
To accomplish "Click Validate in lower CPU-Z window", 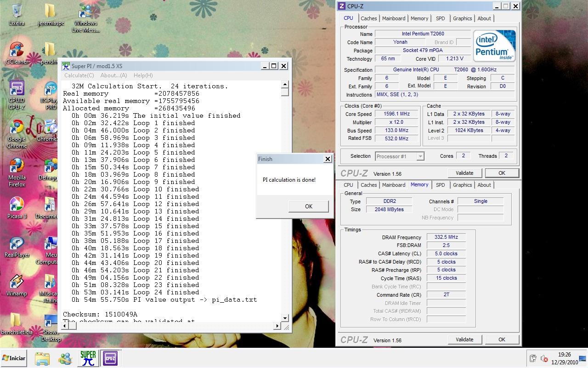I will point(464,339).
